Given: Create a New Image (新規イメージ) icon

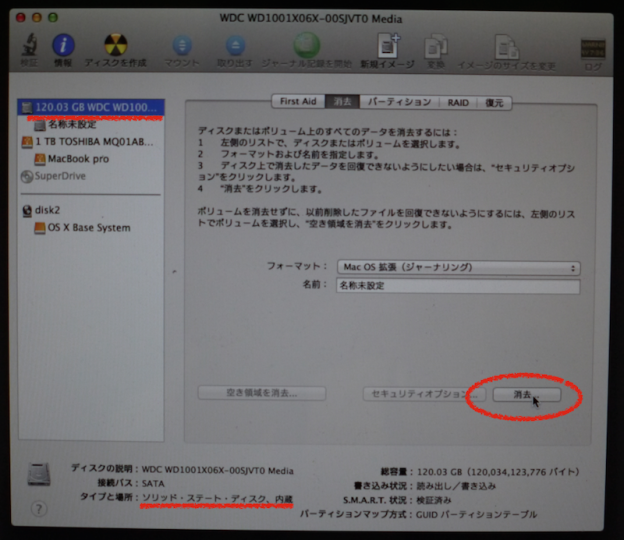Looking at the screenshot, I should [388, 46].
